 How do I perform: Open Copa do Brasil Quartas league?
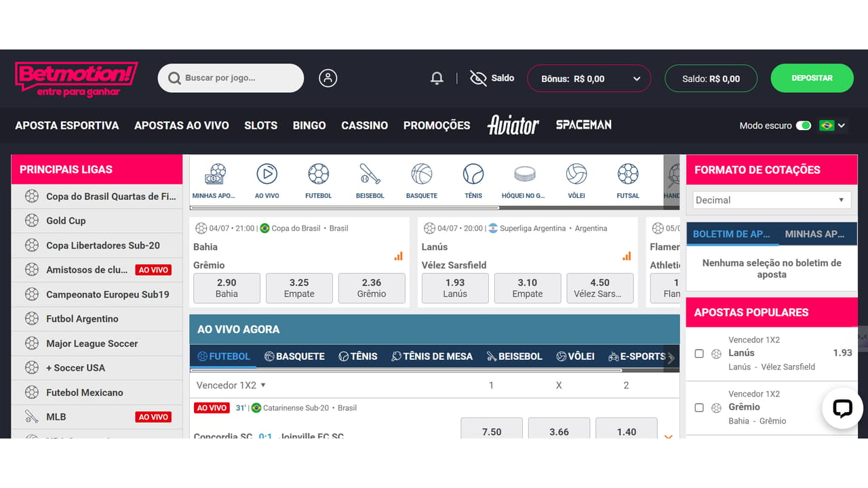tap(97, 197)
